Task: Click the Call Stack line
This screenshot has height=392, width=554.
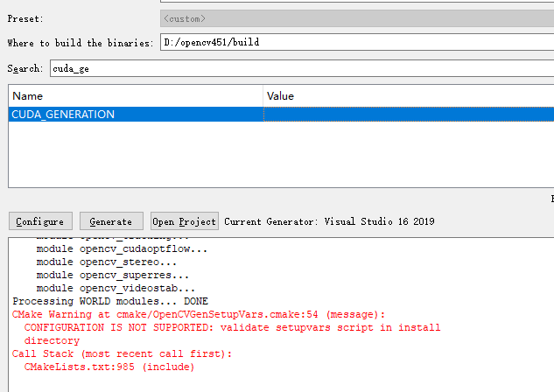Action: [122, 353]
